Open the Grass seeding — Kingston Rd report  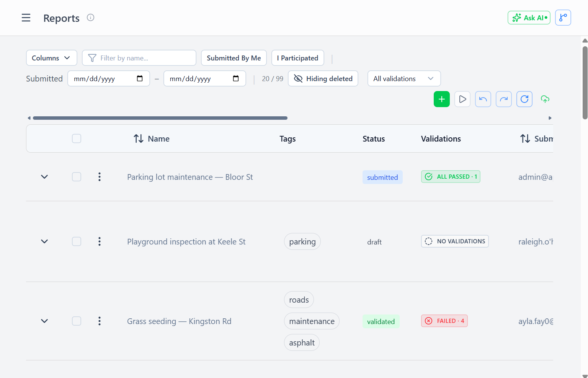179,321
